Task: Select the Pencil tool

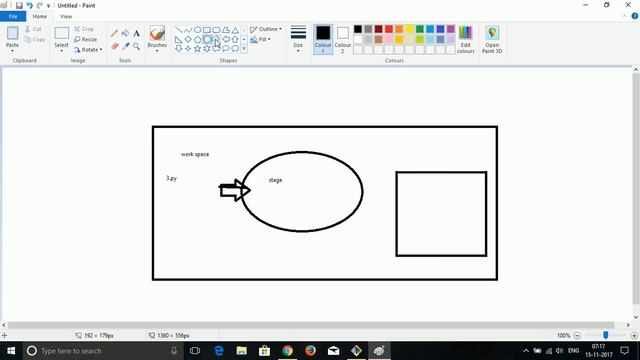Action: (x=115, y=33)
